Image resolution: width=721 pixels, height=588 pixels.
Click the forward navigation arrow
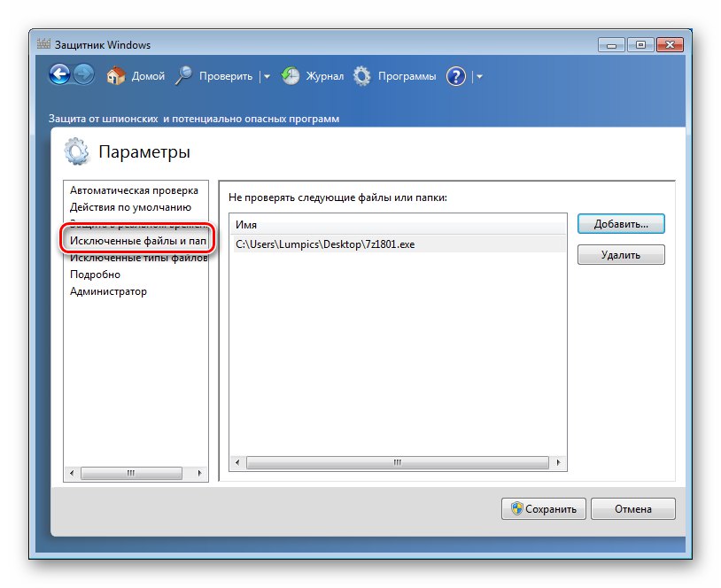point(83,74)
